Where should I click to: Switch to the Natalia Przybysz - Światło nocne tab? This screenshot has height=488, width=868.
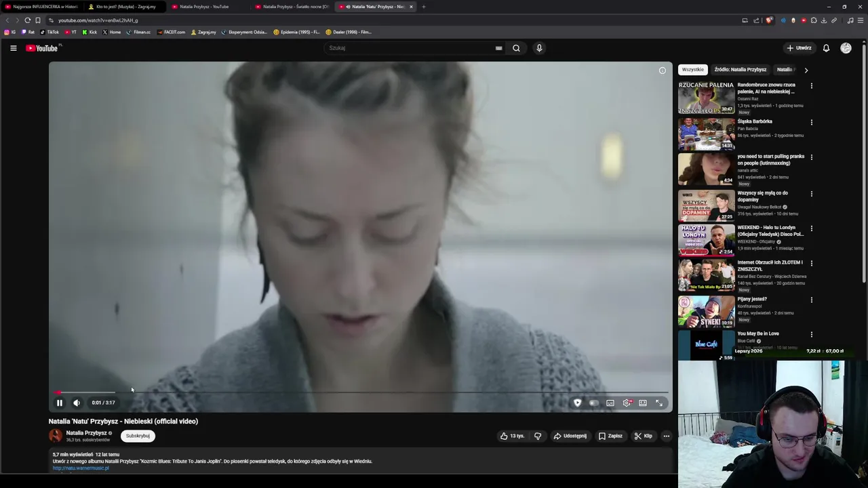[292, 7]
